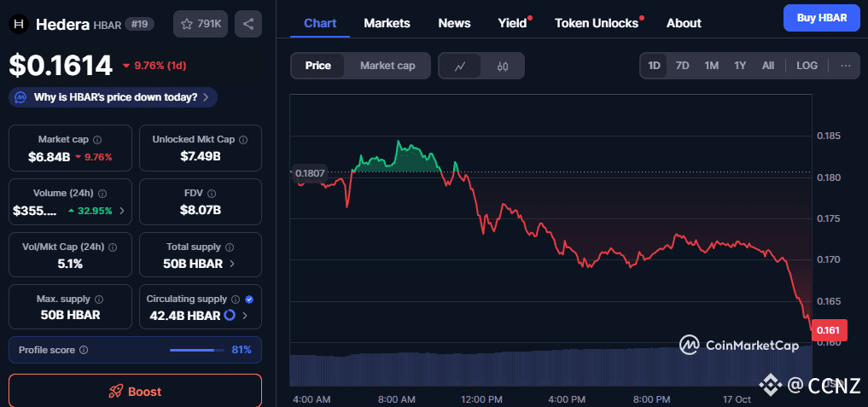Enable LOG scale on chart

point(807,66)
